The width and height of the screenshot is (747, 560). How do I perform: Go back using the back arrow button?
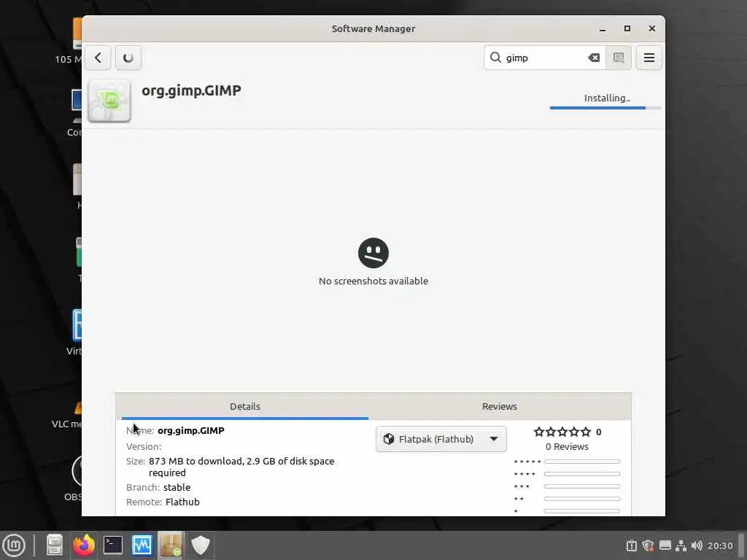click(x=98, y=58)
